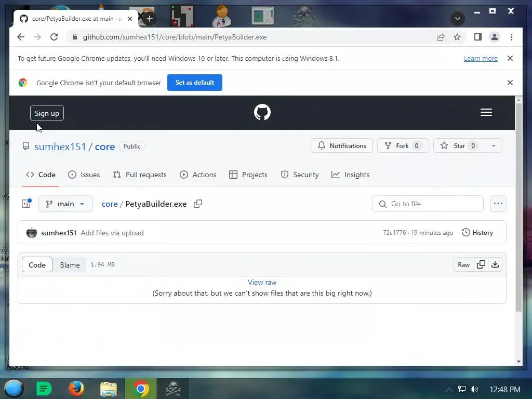This screenshot has height=399, width=532.
Task: Click the network tray icon
Action: click(461, 389)
